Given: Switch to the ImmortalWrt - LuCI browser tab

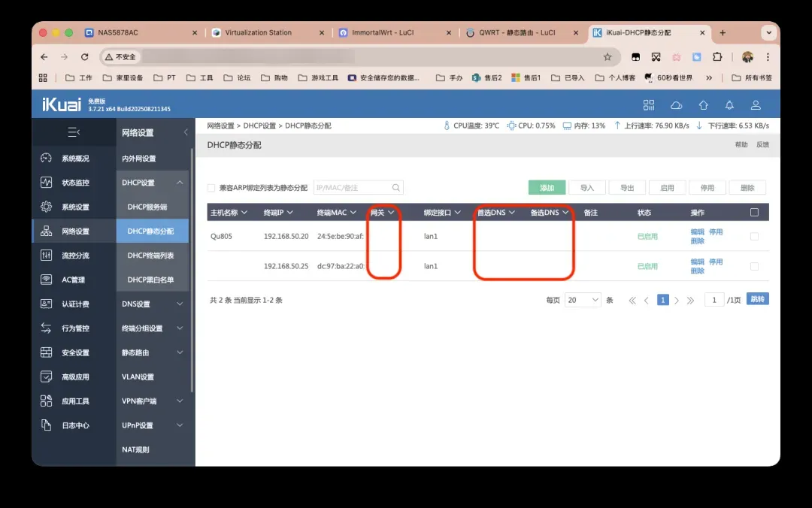Looking at the screenshot, I should tap(383, 33).
